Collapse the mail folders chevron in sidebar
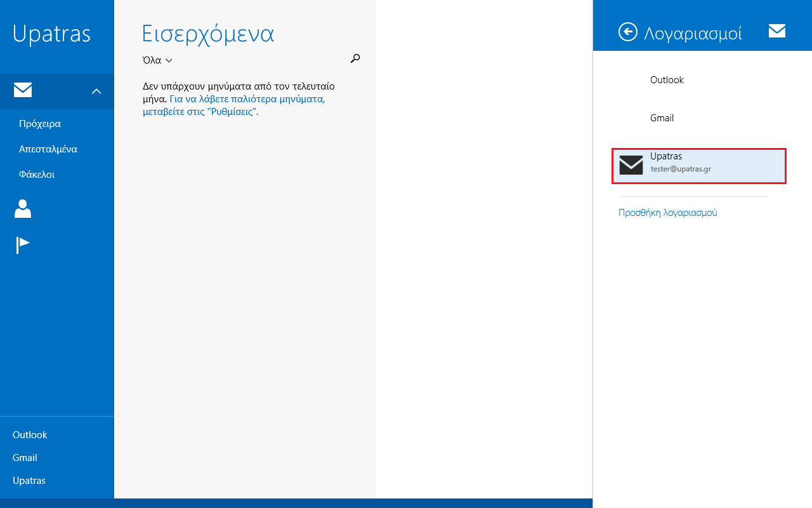Viewport: 812px width, 508px height. click(x=96, y=91)
